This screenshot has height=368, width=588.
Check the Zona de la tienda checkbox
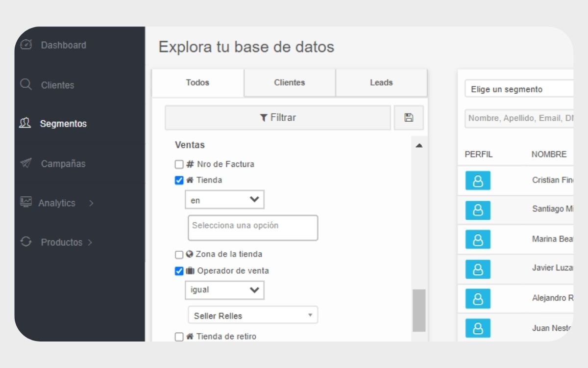click(179, 255)
